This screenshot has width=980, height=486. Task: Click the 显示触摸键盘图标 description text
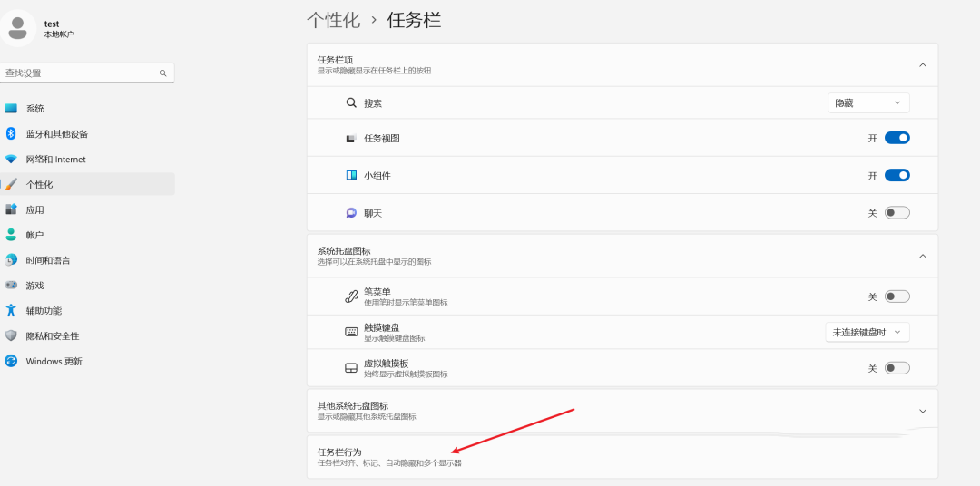tap(395, 338)
